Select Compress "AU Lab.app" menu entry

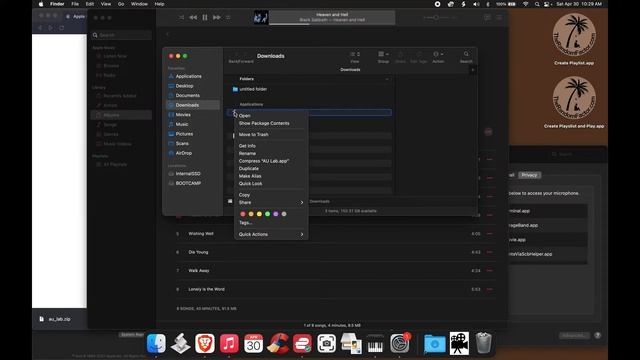click(264, 161)
